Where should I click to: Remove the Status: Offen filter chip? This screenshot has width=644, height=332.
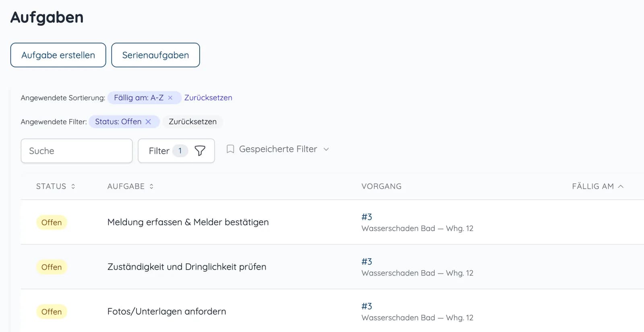148,122
